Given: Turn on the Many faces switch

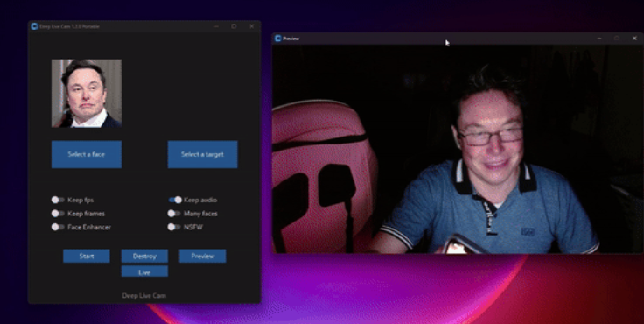Looking at the screenshot, I should [174, 214].
